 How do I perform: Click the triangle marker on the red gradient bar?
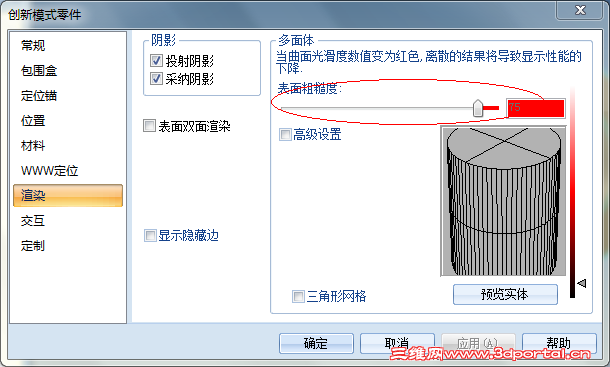[x=582, y=283]
